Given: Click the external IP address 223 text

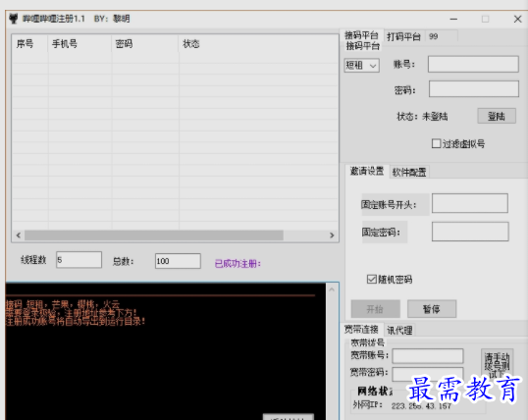Looking at the screenshot, I should [x=421, y=406].
